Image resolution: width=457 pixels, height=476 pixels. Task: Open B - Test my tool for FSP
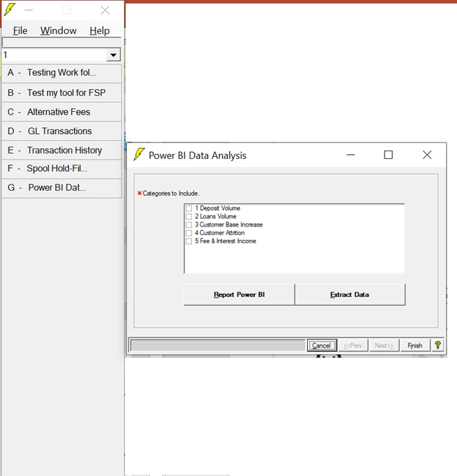pyautogui.click(x=61, y=93)
